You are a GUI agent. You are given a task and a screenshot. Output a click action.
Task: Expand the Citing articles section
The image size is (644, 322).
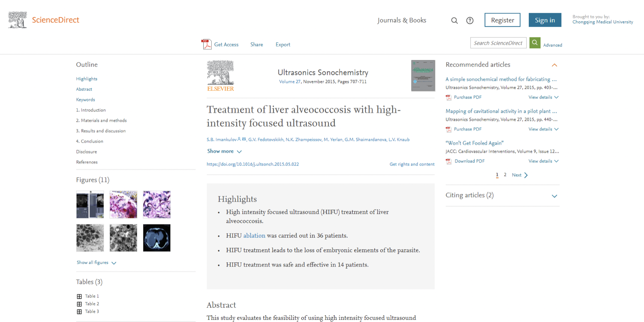tap(554, 196)
